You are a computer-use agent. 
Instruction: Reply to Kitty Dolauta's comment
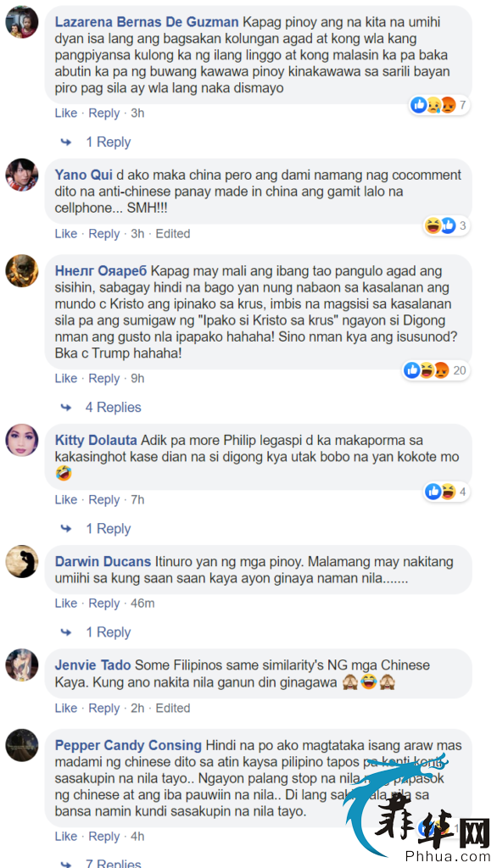click(104, 500)
